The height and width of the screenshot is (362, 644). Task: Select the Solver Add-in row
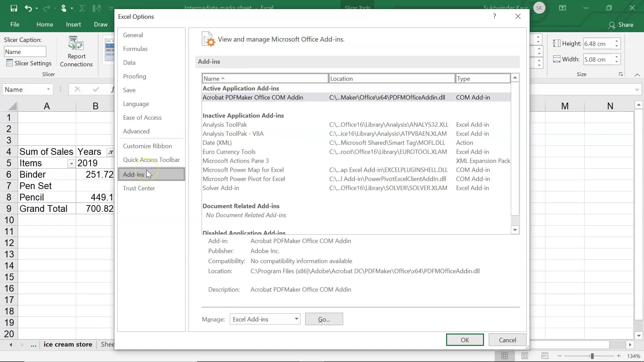coord(356,188)
